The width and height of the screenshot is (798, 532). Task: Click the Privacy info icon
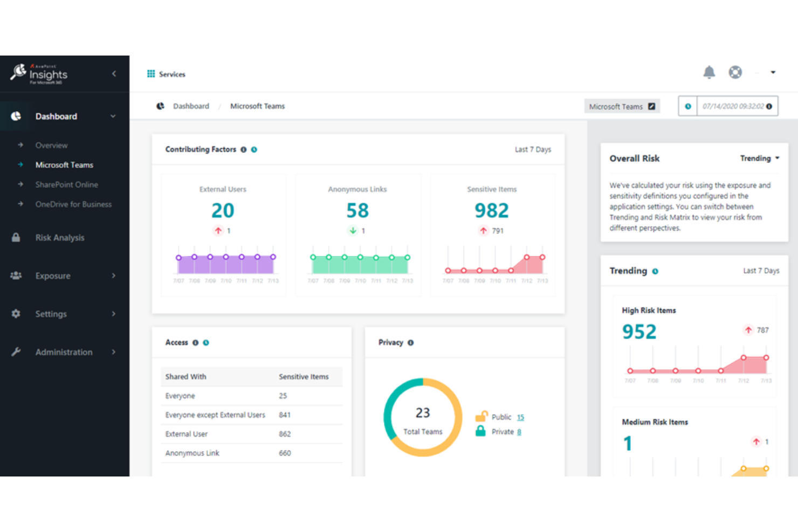pos(411,343)
